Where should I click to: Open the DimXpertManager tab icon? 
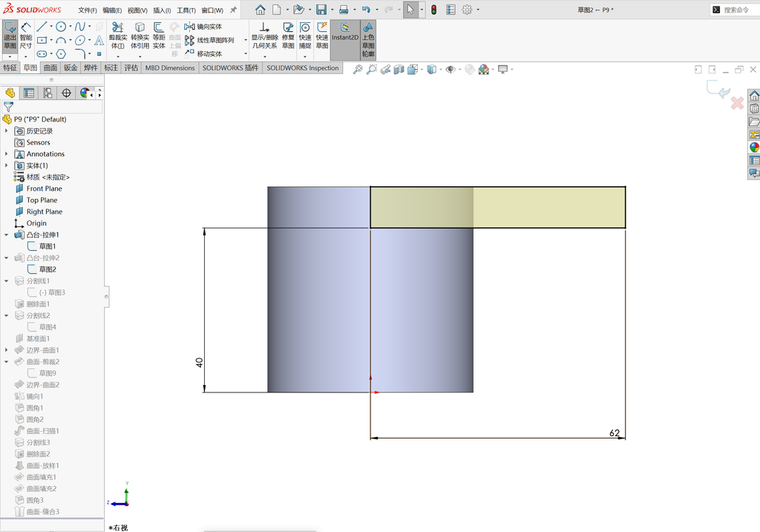coord(66,93)
